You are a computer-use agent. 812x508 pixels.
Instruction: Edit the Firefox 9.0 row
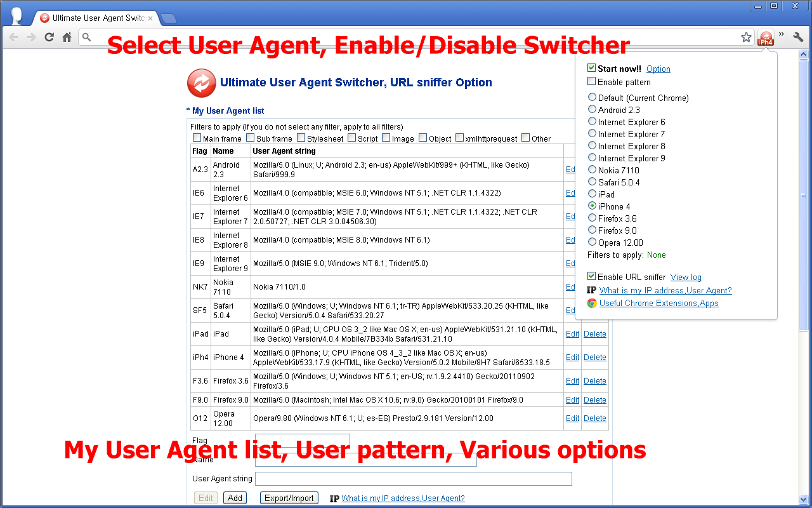pyautogui.click(x=573, y=400)
